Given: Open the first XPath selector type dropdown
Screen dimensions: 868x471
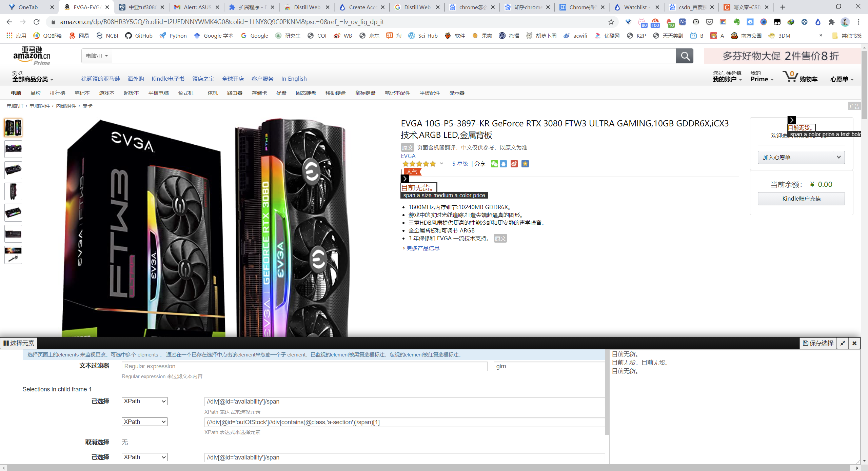Looking at the screenshot, I should (145, 401).
